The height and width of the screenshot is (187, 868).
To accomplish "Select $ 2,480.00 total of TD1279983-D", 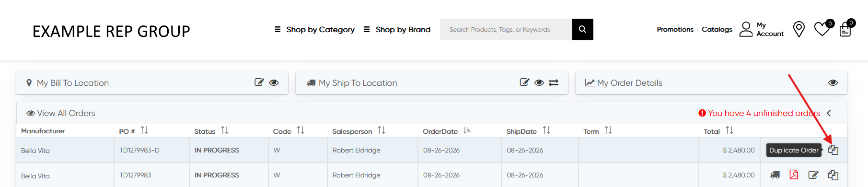I will pos(739,150).
